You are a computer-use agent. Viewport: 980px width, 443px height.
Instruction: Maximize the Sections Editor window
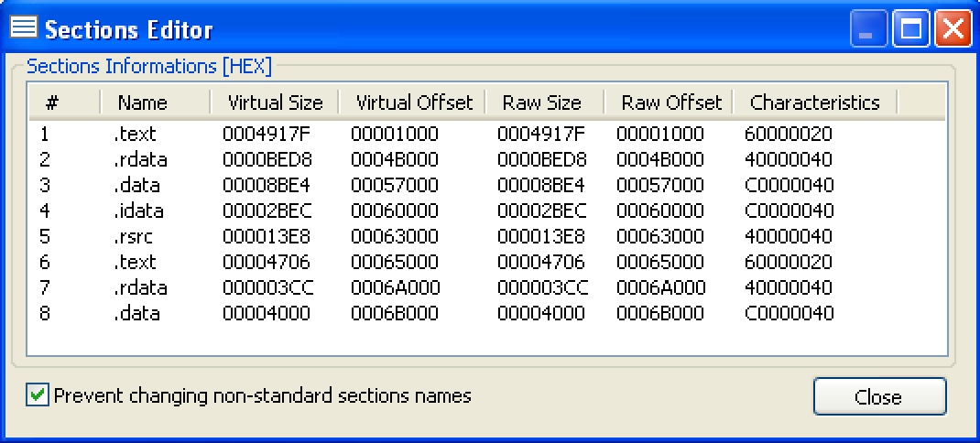point(911,29)
